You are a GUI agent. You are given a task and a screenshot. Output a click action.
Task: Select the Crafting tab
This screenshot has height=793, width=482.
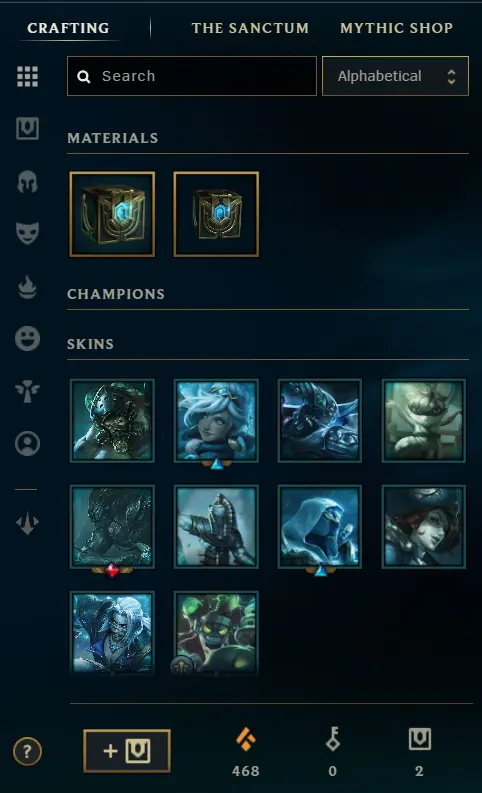(x=68, y=28)
